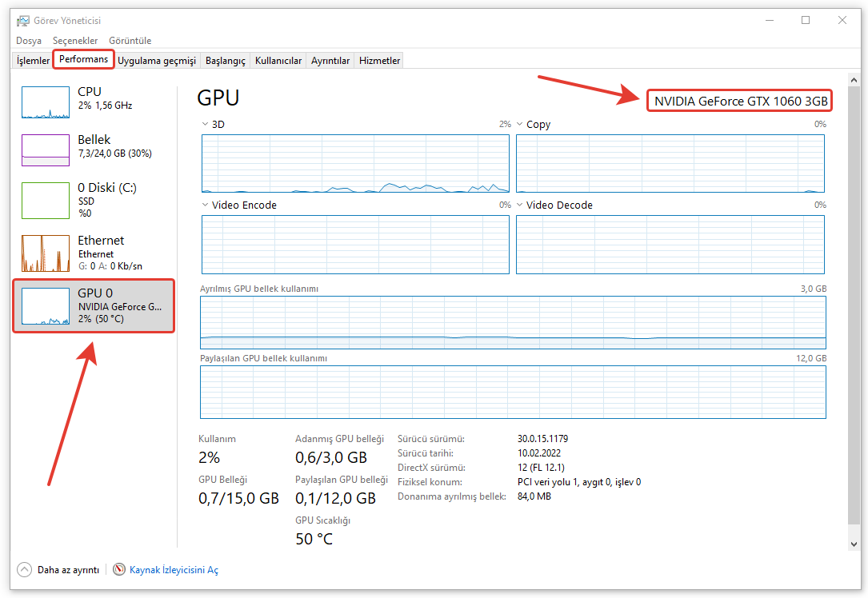The height and width of the screenshot is (598, 868).
Task: Open the Dosya menu
Action: point(29,41)
